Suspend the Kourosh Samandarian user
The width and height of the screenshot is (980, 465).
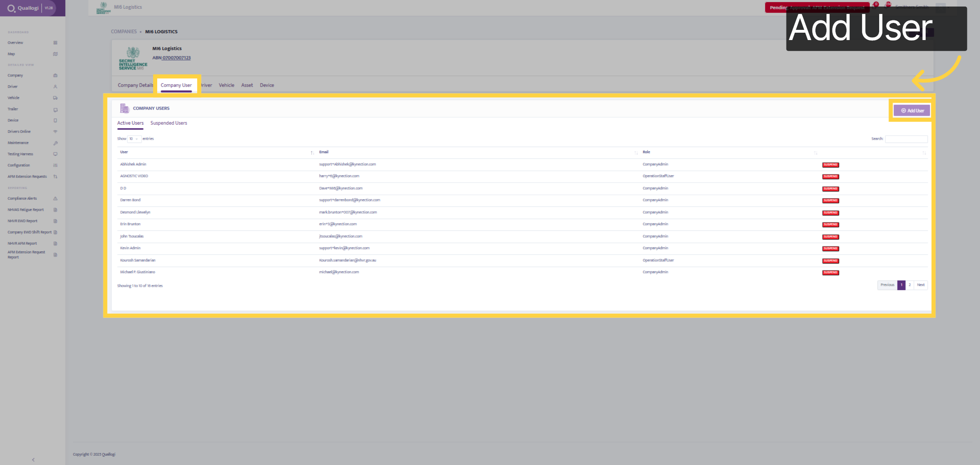coord(831,261)
